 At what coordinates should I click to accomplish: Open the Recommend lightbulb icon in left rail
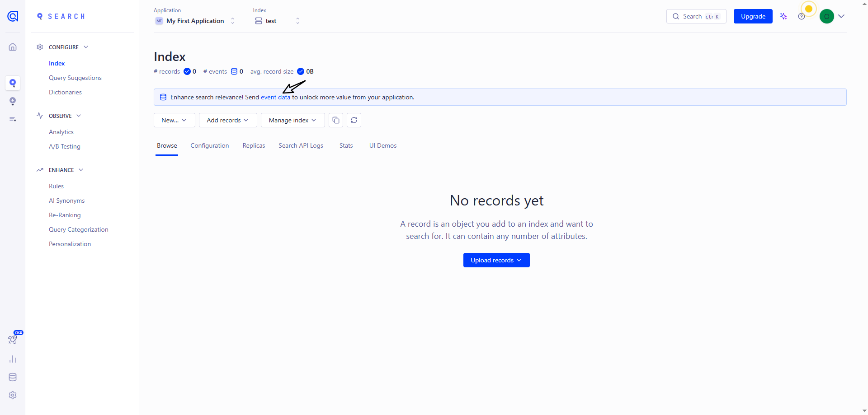[x=13, y=101]
